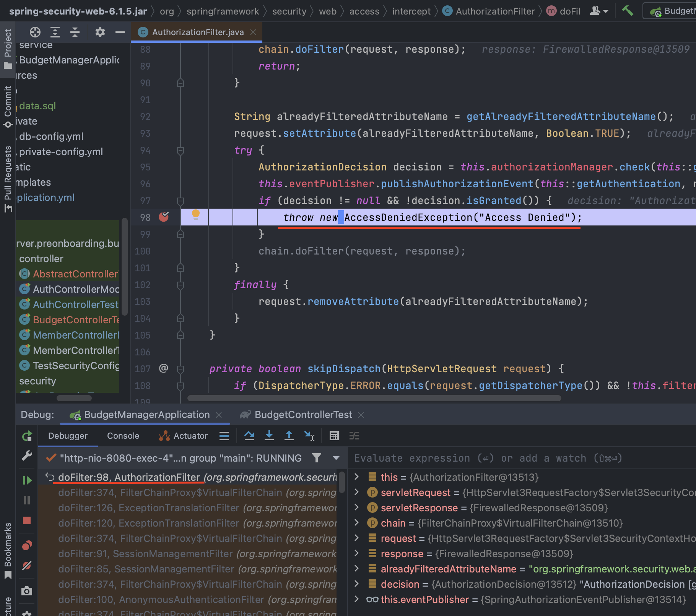Click the breakpoint marker on line 98
This screenshot has height=616, width=696.
pyautogui.click(x=164, y=217)
